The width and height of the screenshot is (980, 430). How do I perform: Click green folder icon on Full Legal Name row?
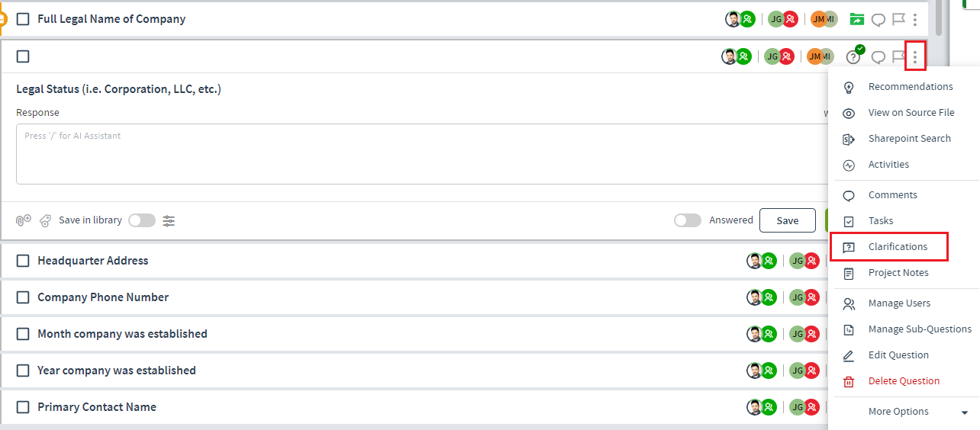(x=857, y=20)
